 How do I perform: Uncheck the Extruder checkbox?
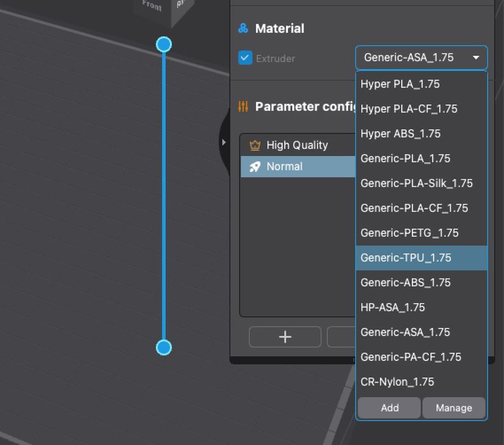[x=245, y=58]
